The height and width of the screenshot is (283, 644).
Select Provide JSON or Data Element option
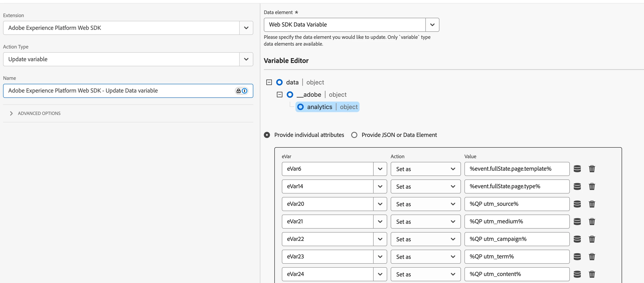354,135
